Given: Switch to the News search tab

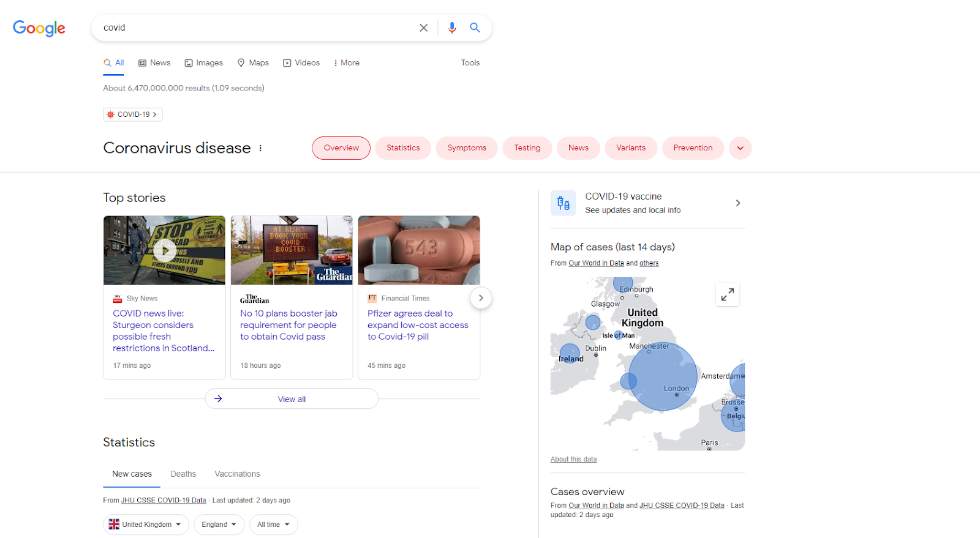Looking at the screenshot, I should (154, 63).
